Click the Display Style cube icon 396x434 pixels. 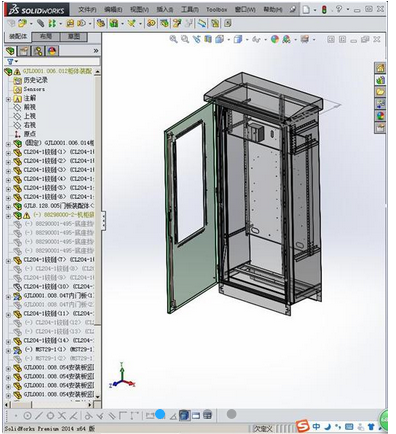tap(238, 39)
